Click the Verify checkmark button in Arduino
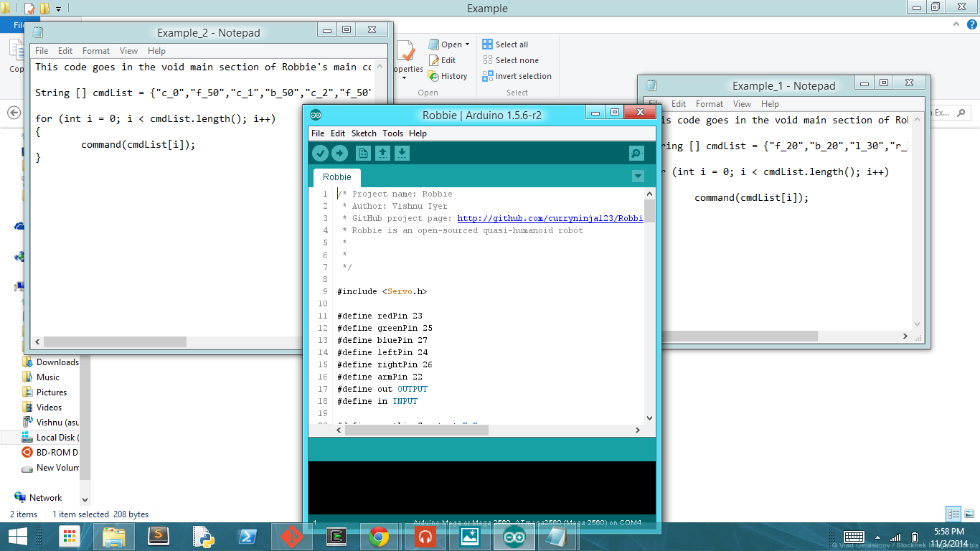Viewport: 980px width, 551px height. click(320, 153)
